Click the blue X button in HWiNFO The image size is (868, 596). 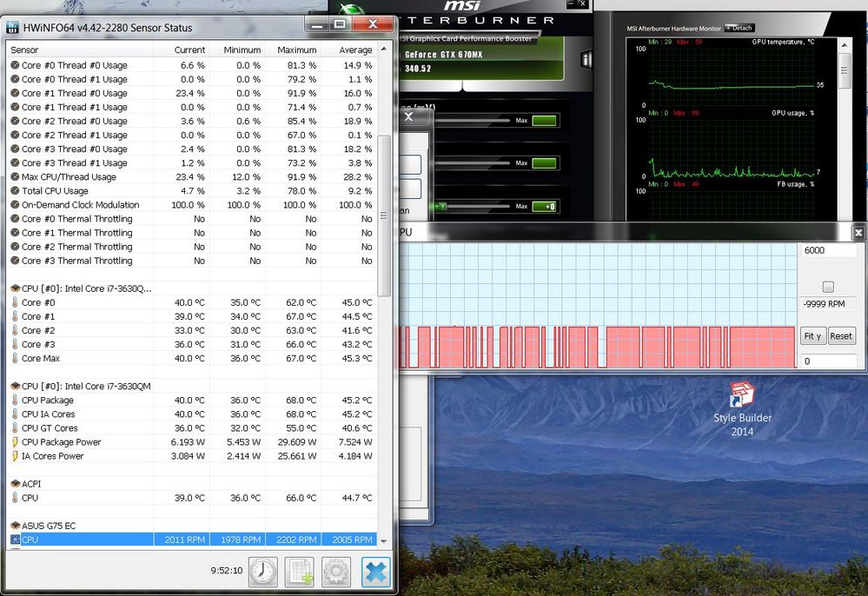tap(375, 572)
